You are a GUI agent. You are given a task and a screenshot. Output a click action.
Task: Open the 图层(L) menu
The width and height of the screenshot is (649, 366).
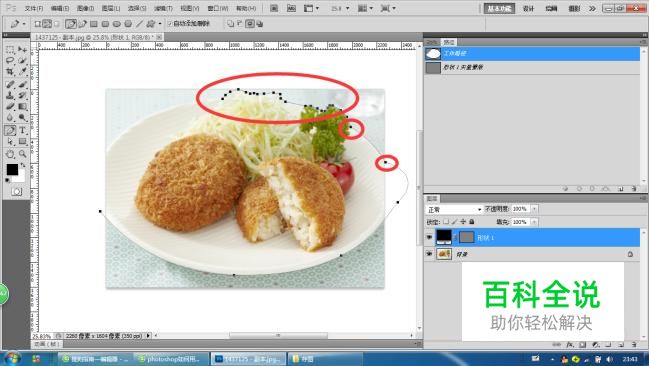[x=111, y=8]
